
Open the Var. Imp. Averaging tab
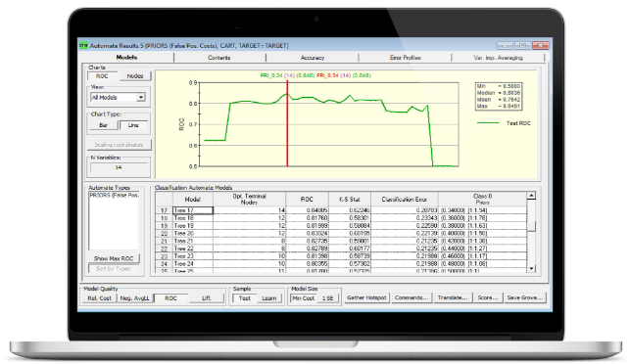[x=498, y=58]
